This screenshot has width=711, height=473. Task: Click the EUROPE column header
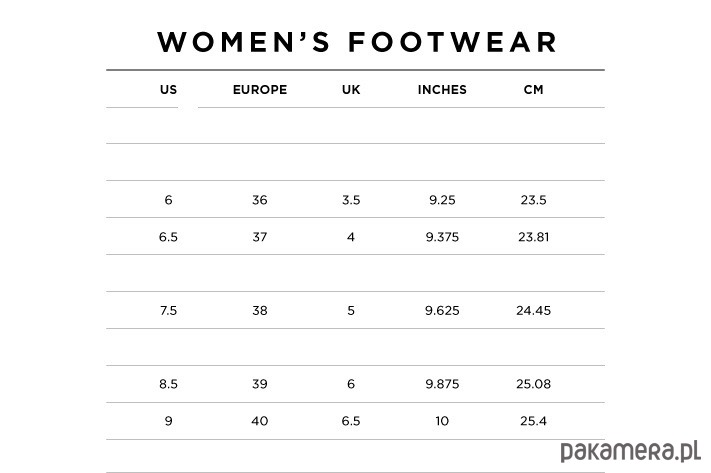260,89
